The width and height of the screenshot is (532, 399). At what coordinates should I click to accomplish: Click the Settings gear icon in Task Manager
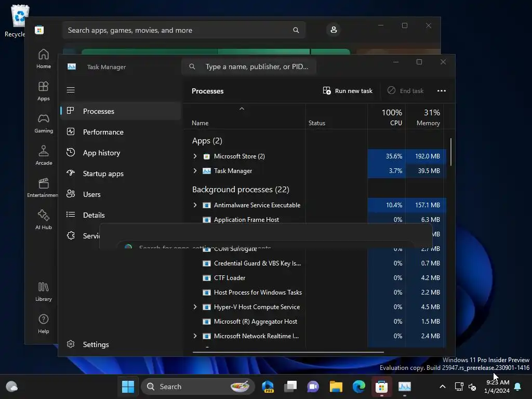[71, 344]
